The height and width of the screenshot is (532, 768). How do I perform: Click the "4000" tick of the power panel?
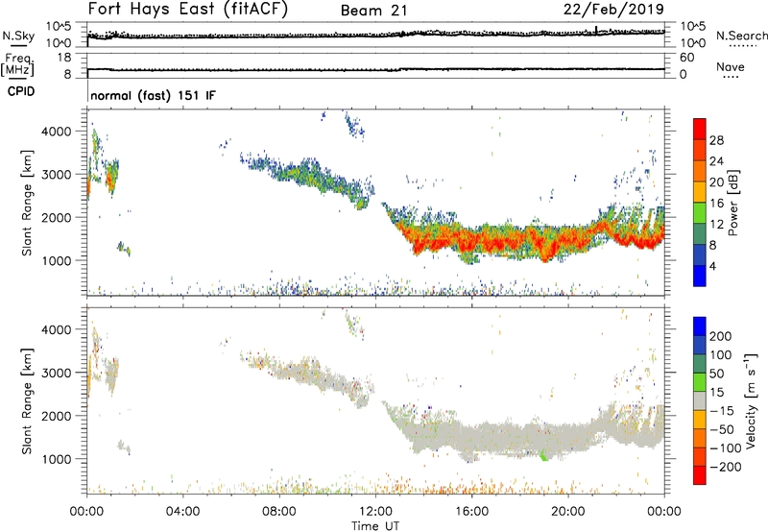(57, 132)
